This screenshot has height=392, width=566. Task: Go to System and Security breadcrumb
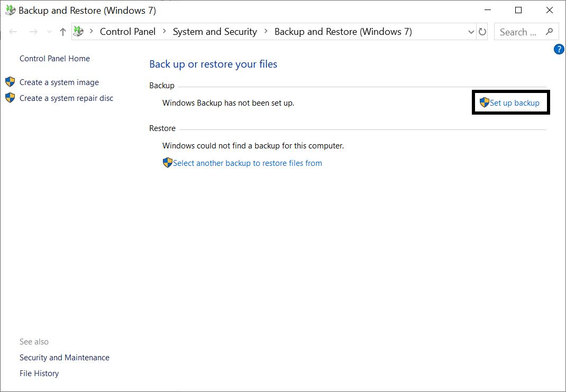(215, 32)
